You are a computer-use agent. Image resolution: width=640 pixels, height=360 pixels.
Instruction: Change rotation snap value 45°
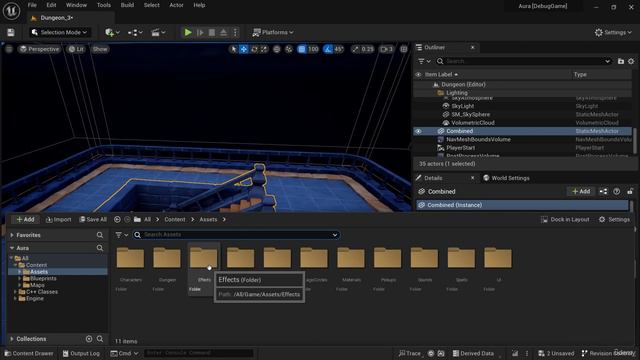pos(339,49)
